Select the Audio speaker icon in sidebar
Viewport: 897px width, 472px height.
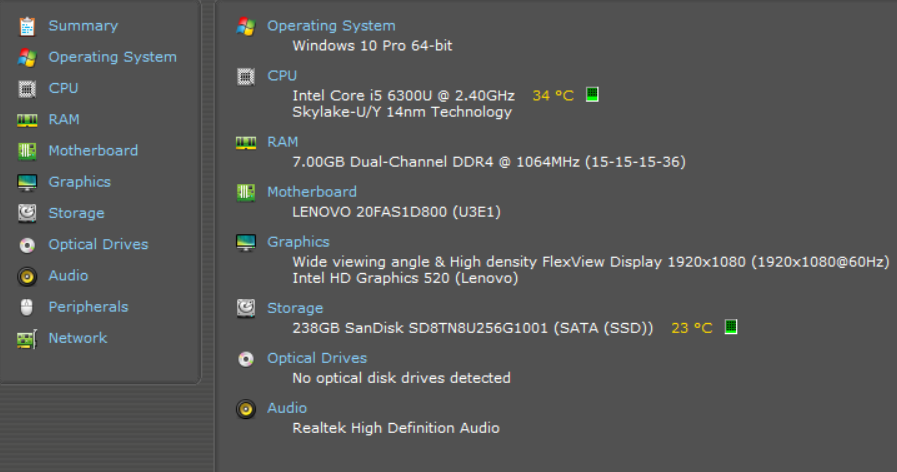tap(27, 276)
